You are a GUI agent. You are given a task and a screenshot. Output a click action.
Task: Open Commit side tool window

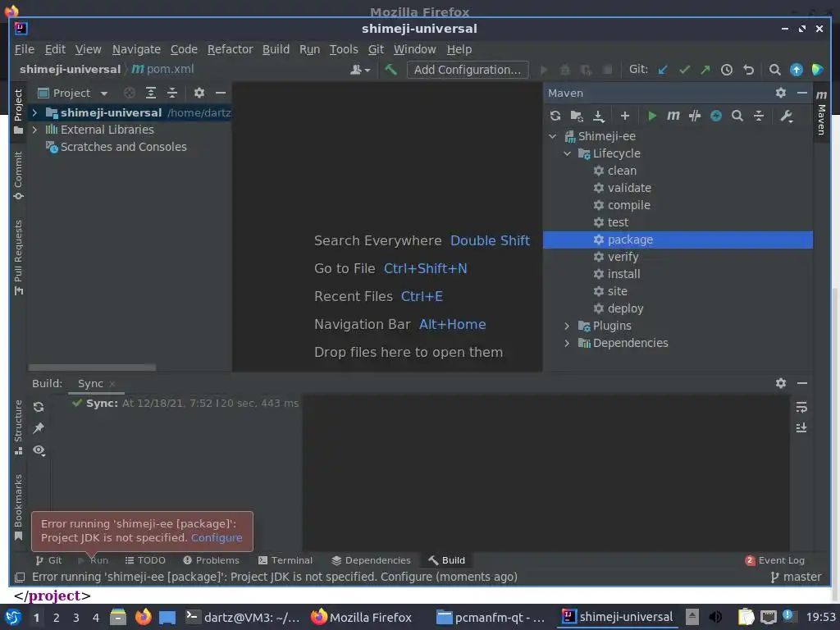coord(18,176)
